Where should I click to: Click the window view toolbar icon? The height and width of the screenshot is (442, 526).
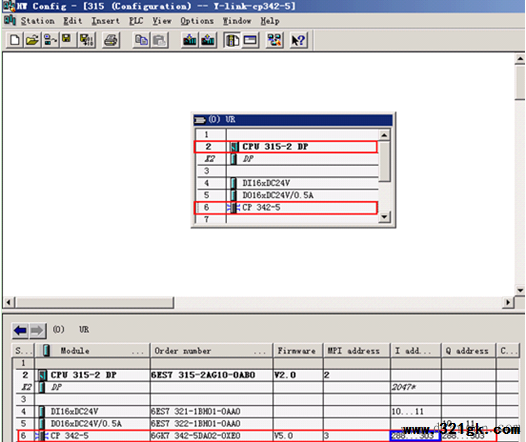pyautogui.click(x=250, y=41)
